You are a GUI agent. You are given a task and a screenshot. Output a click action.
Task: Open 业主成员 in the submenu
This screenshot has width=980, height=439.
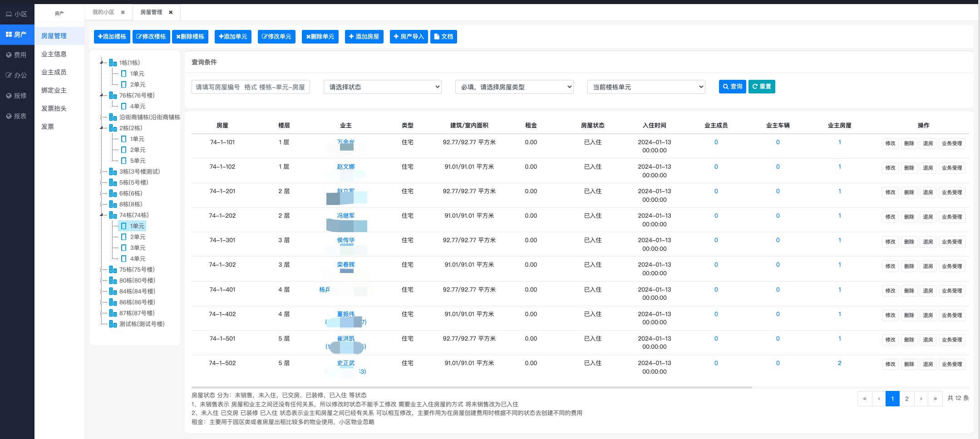pyautogui.click(x=59, y=72)
